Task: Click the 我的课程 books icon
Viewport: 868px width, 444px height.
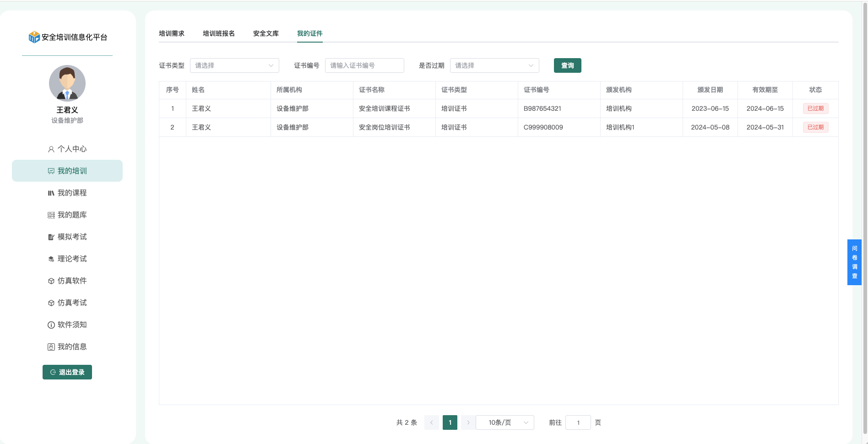Action: [x=51, y=193]
